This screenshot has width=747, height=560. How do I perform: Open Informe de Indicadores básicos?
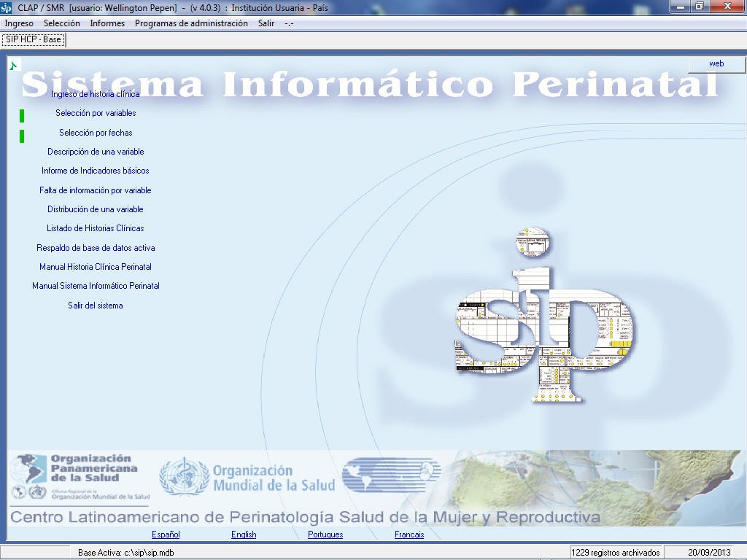click(x=96, y=171)
